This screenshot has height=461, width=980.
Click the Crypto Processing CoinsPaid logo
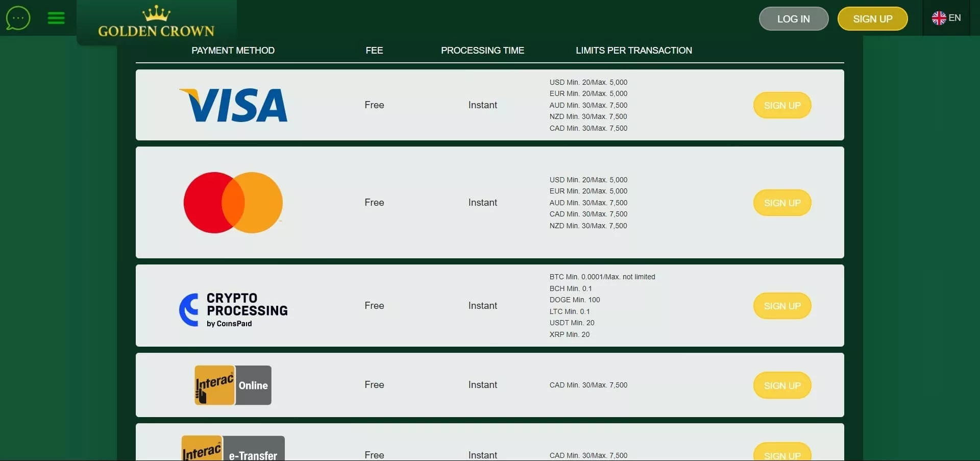pos(233,309)
